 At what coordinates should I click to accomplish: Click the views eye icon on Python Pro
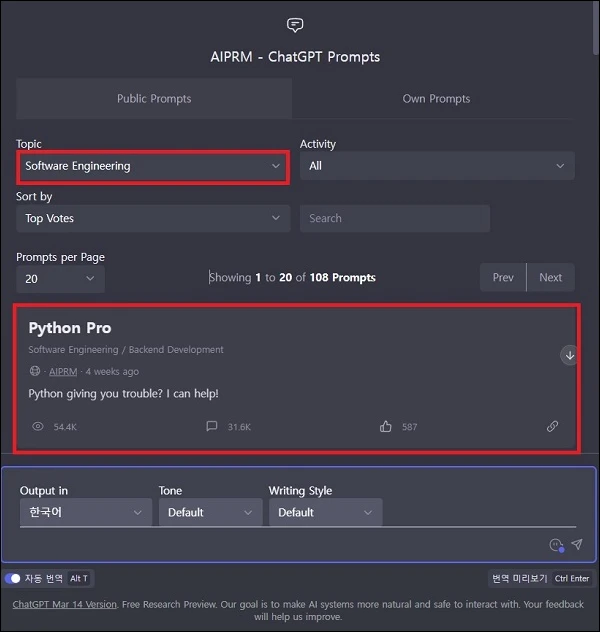pos(38,426)
